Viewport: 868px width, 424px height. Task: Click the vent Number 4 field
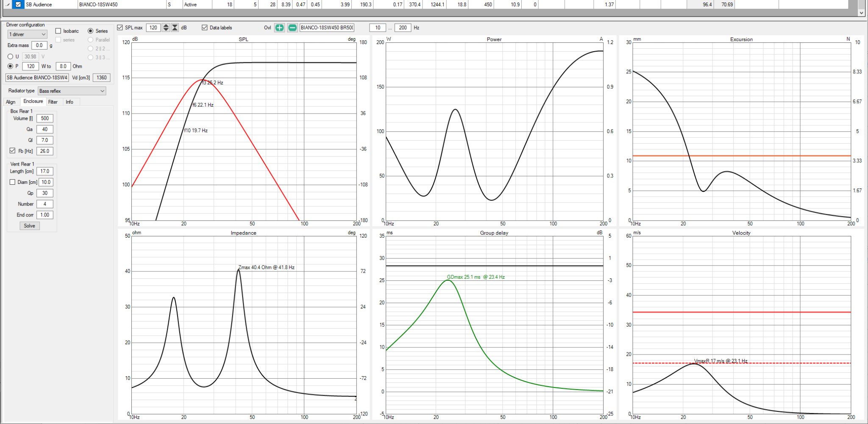45,204
